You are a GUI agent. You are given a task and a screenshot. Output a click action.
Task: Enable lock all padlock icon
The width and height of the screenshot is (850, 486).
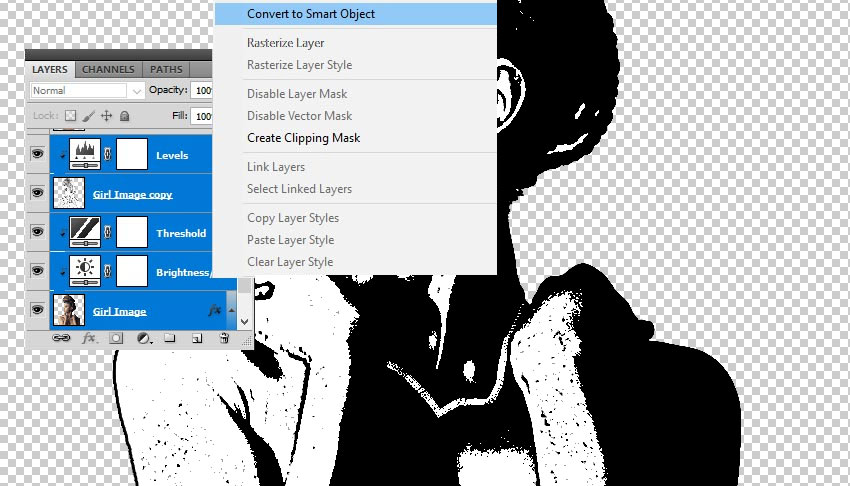(x=124, y=115)
